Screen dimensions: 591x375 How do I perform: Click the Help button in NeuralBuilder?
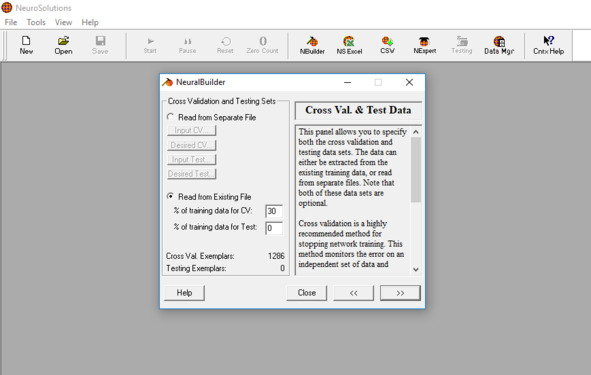coord(184,293)
